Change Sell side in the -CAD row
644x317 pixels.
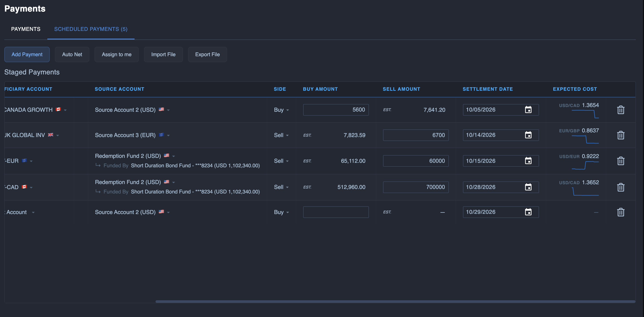coord(282,187)
